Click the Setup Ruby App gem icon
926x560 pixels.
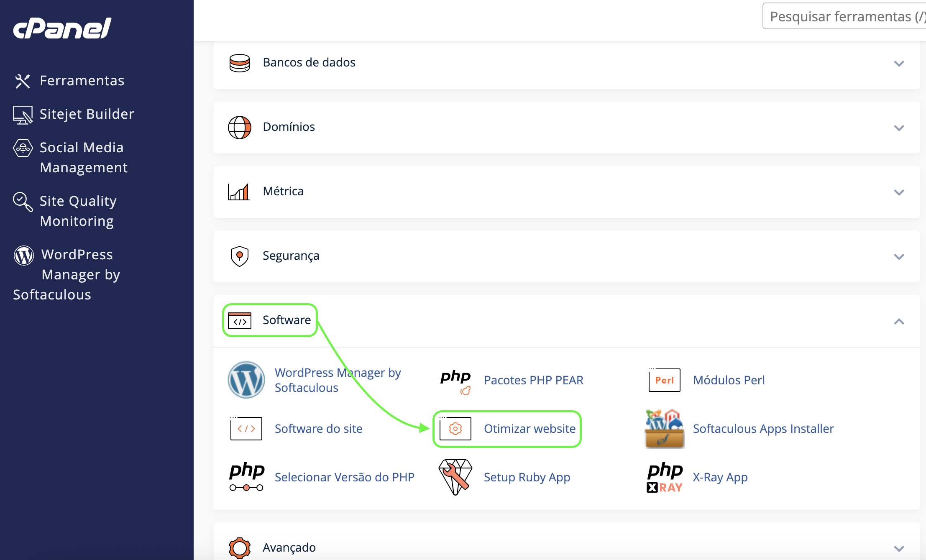[455, 477]
